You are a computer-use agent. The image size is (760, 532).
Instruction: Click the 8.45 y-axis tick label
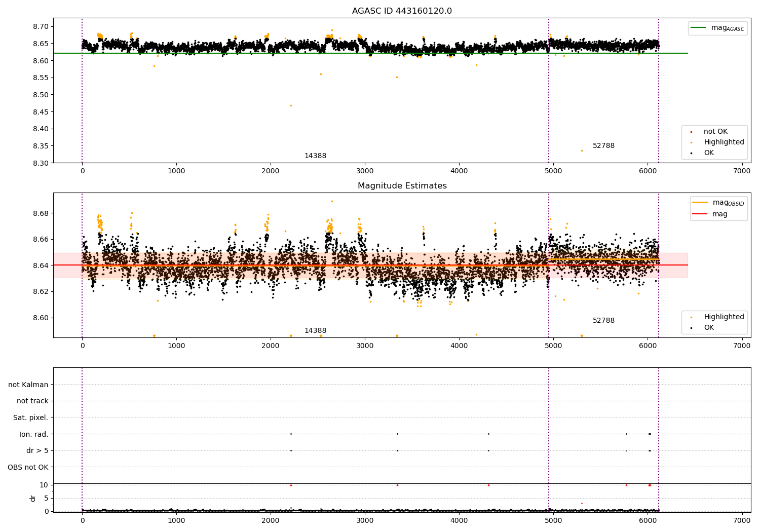point(41,112)
